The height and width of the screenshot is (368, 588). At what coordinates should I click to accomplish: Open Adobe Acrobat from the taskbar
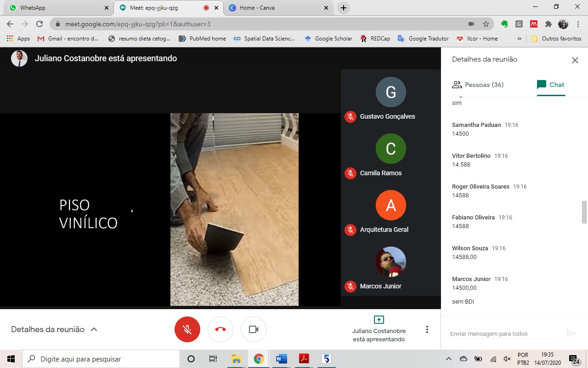tap(304, 359)
